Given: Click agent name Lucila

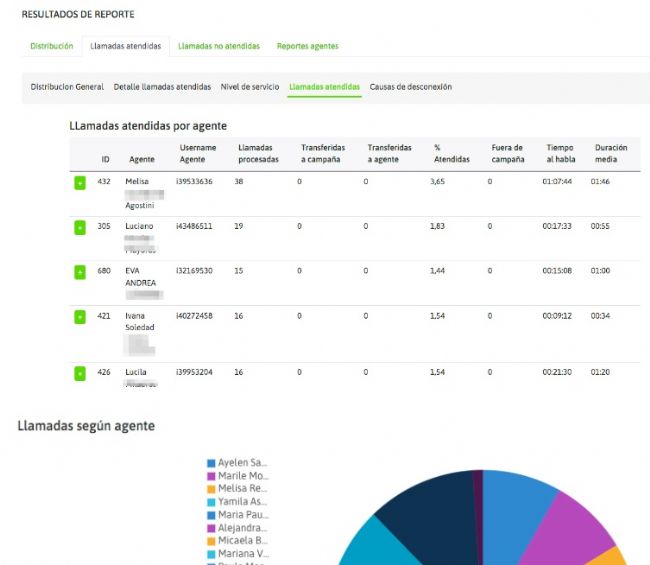Looking at the screenshot, I should click(x=136, y=372).
